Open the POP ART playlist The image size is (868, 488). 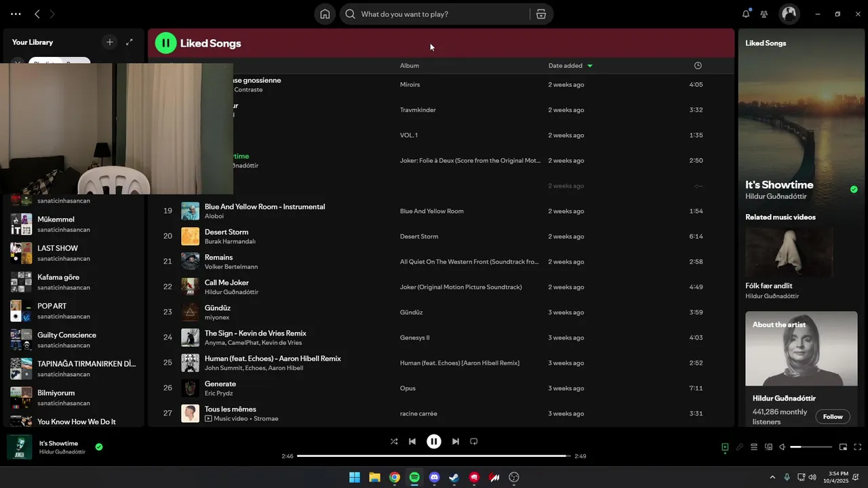point(73,311)
